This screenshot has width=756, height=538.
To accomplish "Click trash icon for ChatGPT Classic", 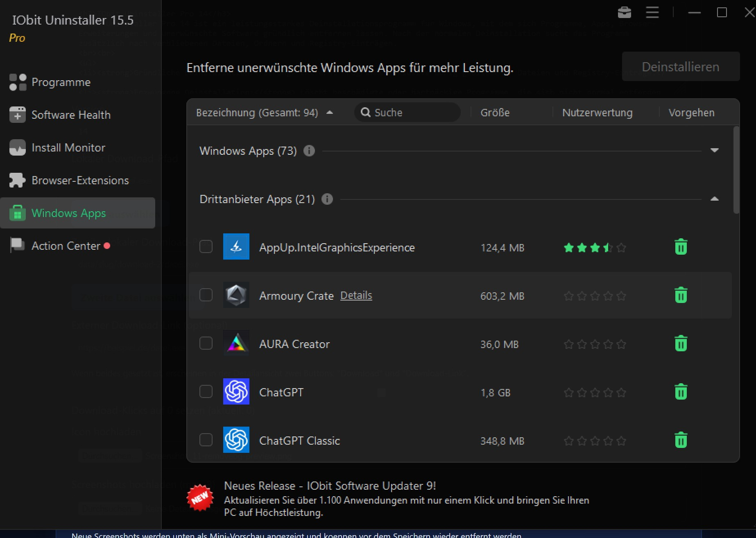I will 681,440.
